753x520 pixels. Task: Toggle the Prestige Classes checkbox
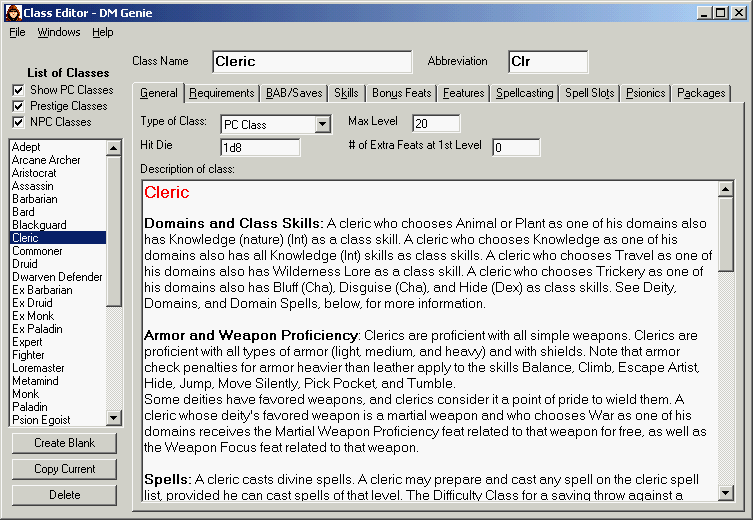[x=18, y=106]
